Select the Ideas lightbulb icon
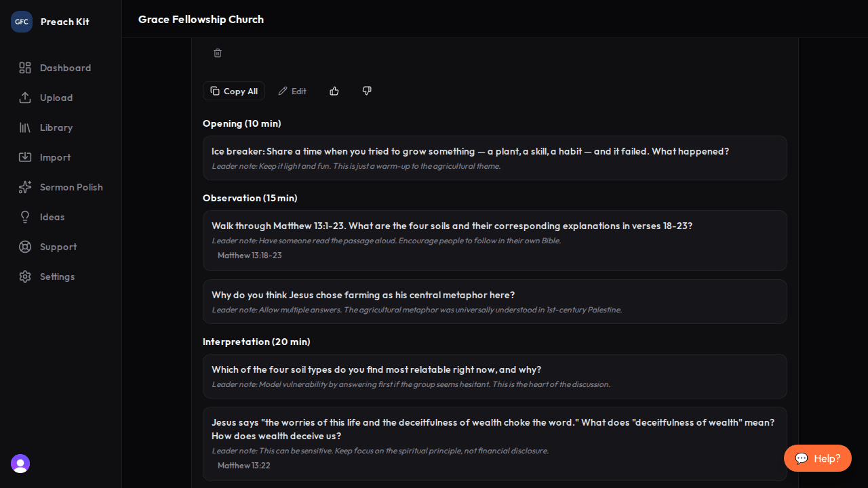868x488 pixels. (x=25, y=217)
